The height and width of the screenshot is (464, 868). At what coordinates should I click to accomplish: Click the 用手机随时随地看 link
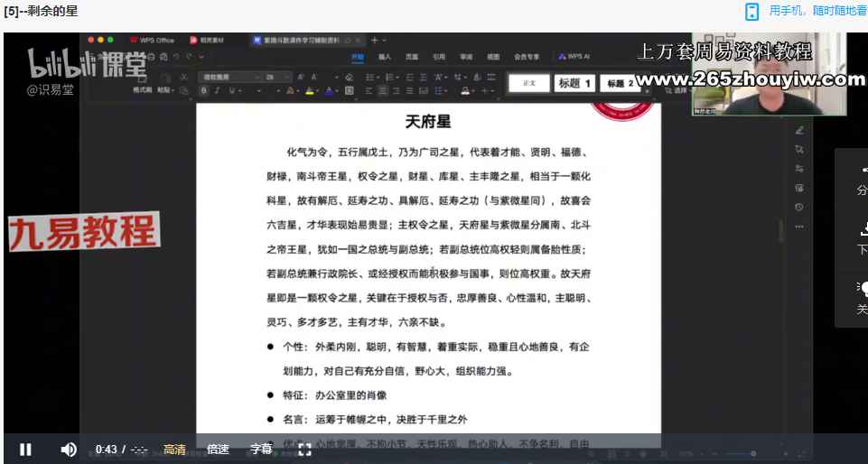[817, 11]
